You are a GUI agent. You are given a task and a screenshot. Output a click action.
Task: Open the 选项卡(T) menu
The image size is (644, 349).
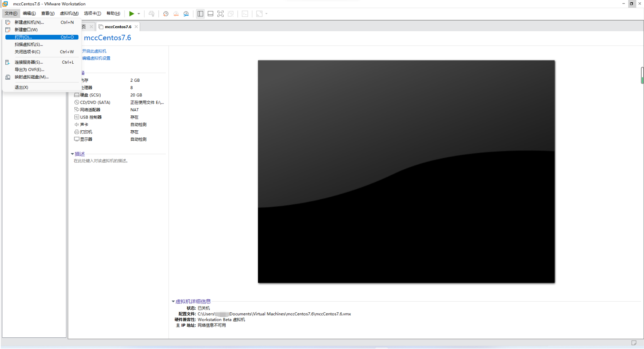93,13
